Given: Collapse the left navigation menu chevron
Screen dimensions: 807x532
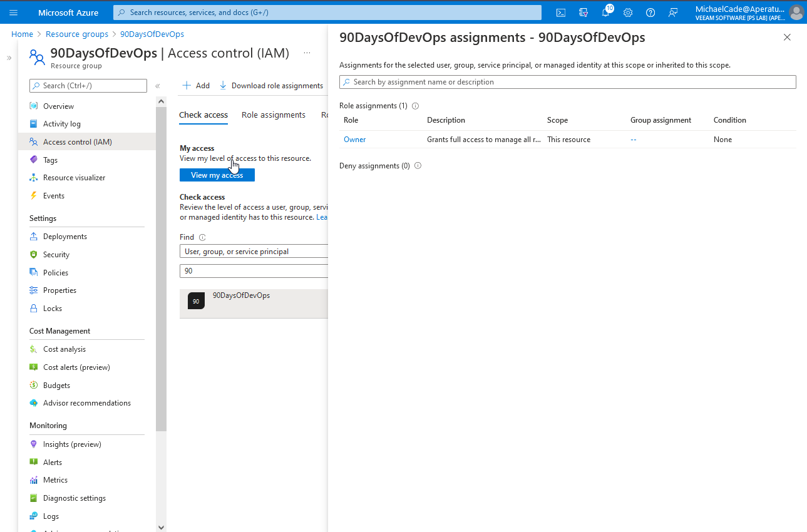Looking at the screenshot, I should [158, 86].
